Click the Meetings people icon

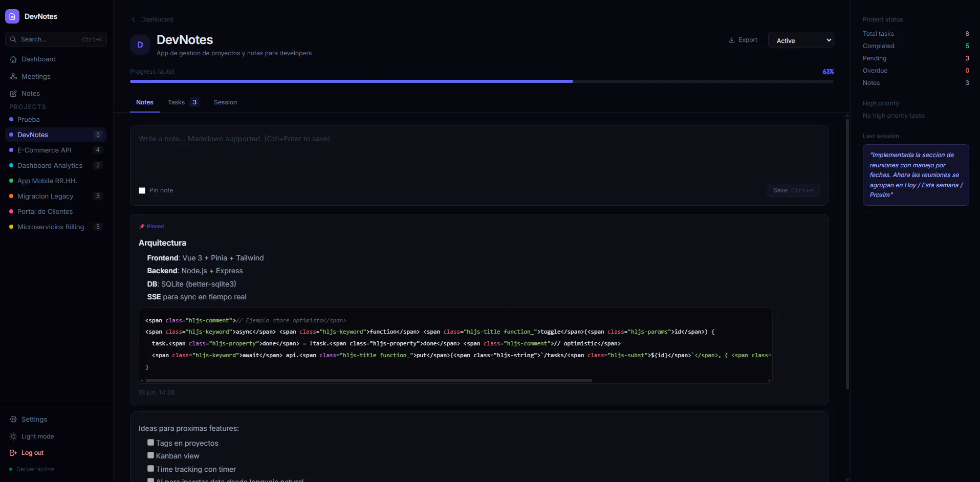(x=13, y=76)
